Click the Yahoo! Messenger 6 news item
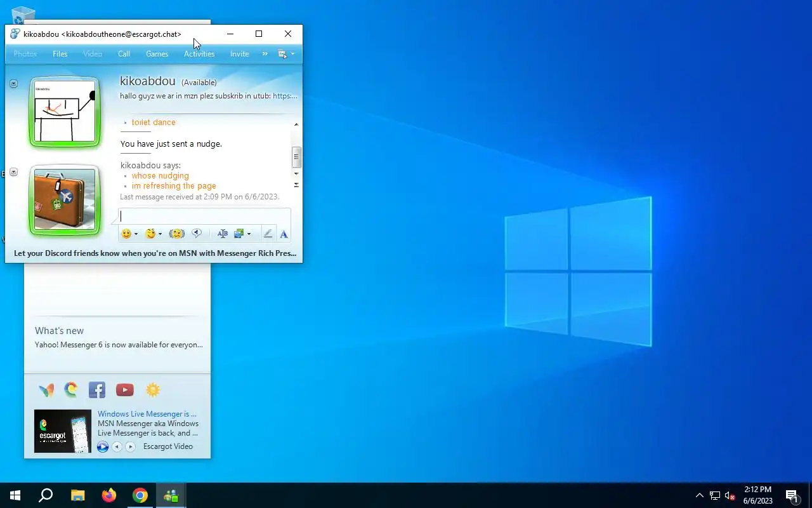The image size is (812, 508). coord(119,345)
